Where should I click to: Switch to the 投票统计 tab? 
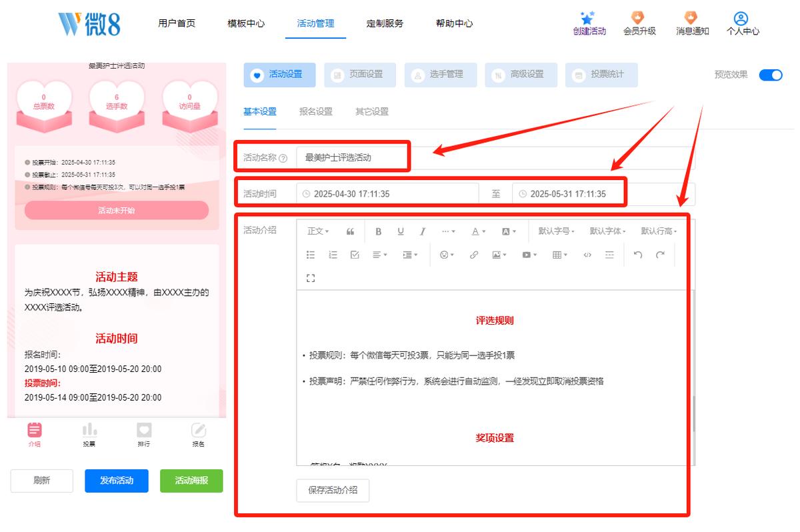pos(601,75)
